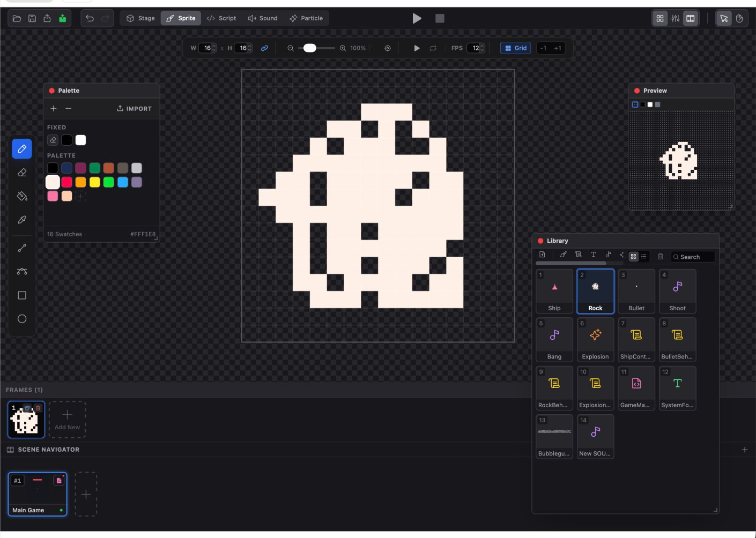Image resolution: width=756 pixels, height=538 pixels.
Task: Pick the fixed white color swatch
Action: pos(80,140)
